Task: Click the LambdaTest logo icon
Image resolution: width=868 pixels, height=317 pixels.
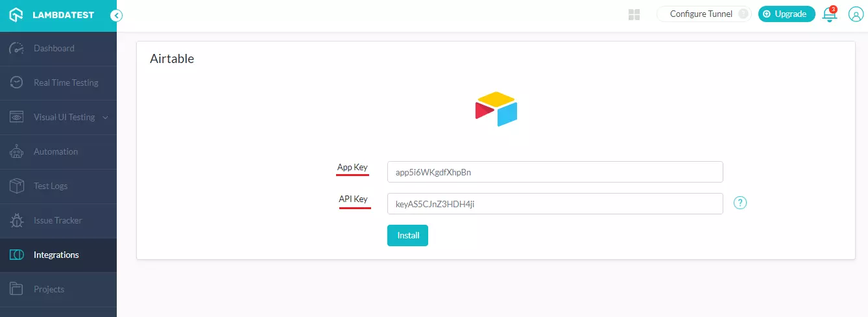Action: (x=17, y=15)
